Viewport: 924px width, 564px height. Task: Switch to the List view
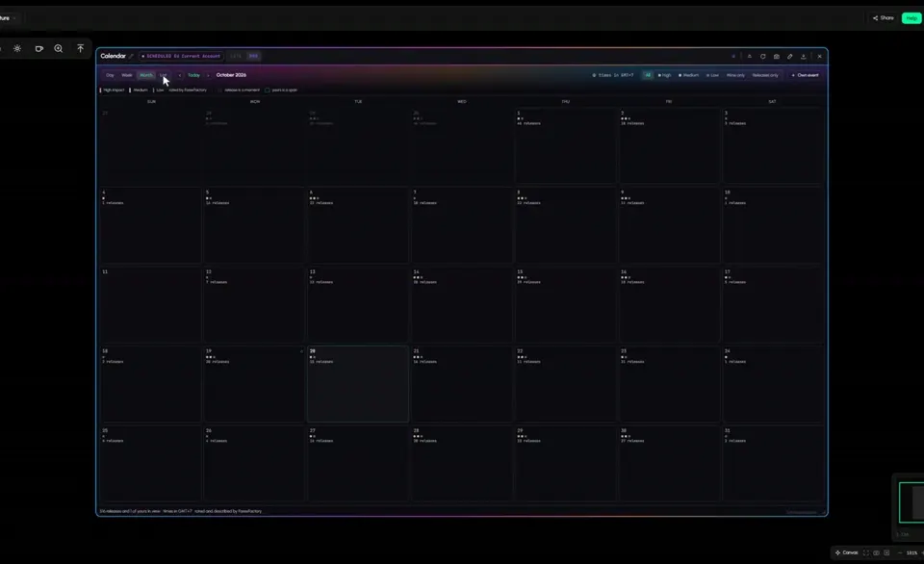(x=164, y=75)
